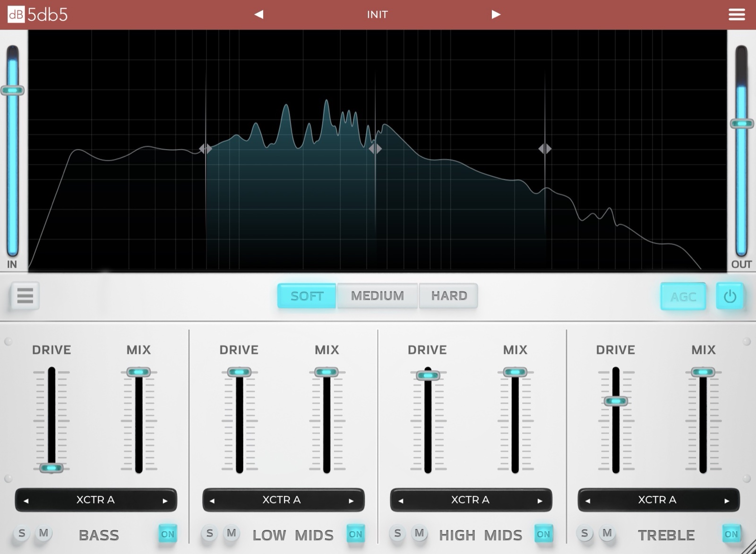Solo the HIGH MIDS band
The image size is (756, 554).
pyautogui.click(x=397, y=534)
